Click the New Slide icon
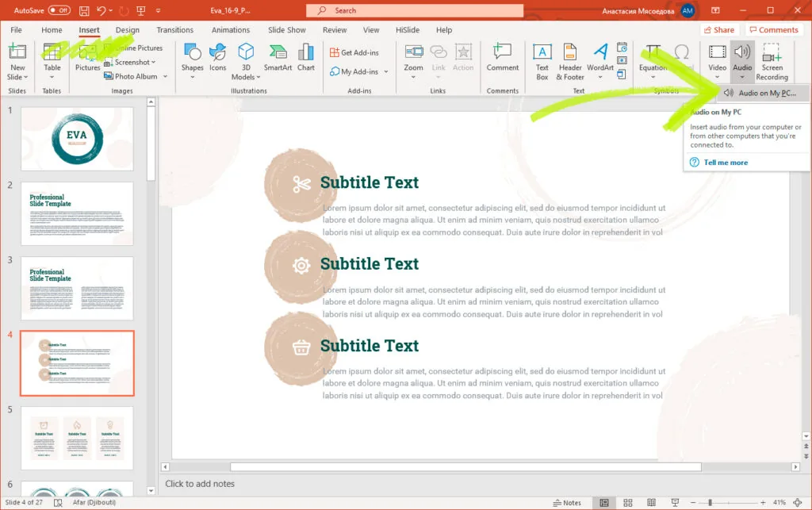The image size is (812, 510). coord(17,52)
